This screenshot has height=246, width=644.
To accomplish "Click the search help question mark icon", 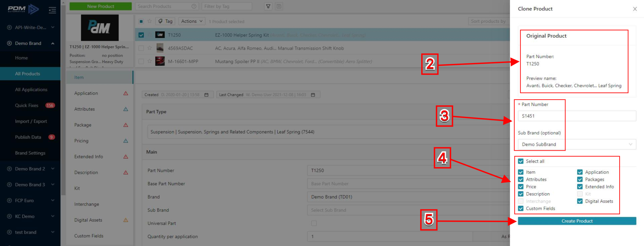I will point(194,6).
